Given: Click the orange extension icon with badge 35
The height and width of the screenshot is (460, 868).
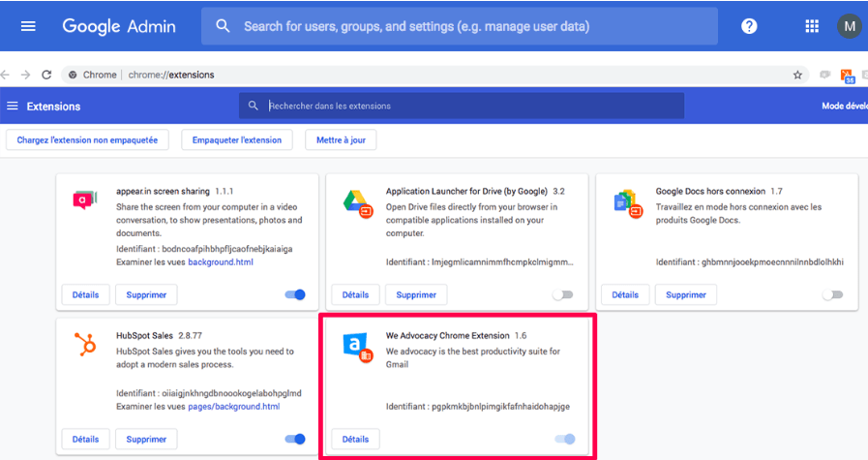Looking at the screenshot, I should click(847, 76).
